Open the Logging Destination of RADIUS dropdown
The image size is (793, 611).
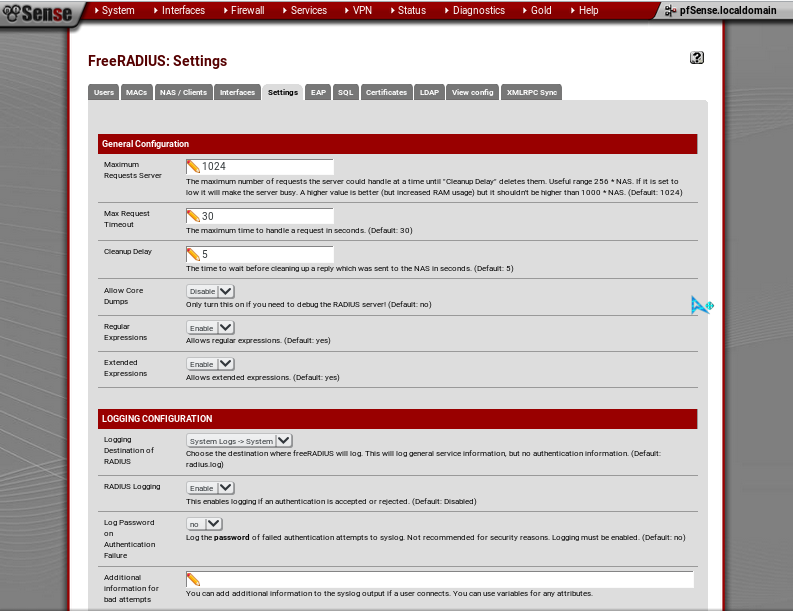239,441
